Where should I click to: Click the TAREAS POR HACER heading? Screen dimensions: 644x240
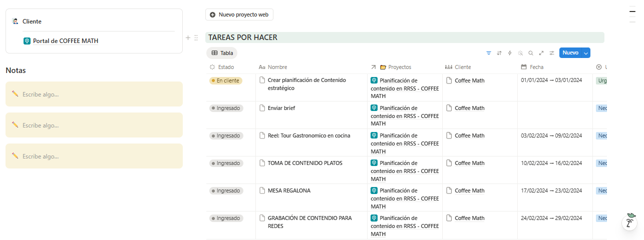point(243,37)
